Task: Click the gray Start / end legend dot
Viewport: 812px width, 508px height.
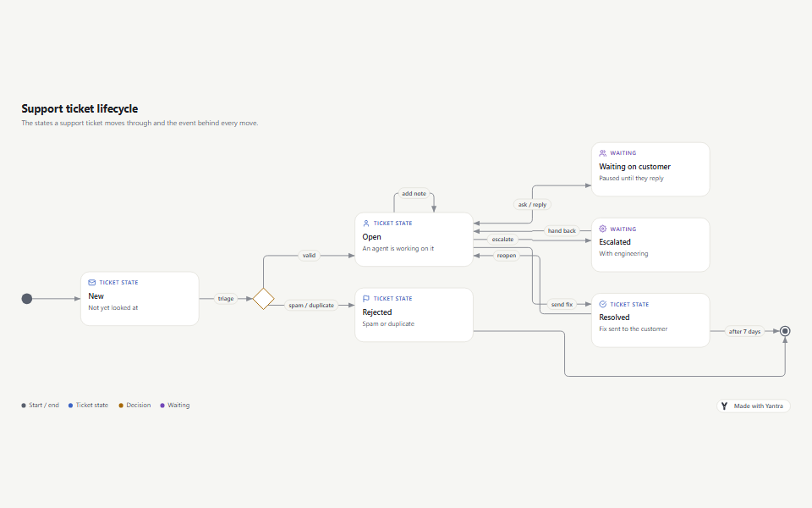Action: pos(24,406)
